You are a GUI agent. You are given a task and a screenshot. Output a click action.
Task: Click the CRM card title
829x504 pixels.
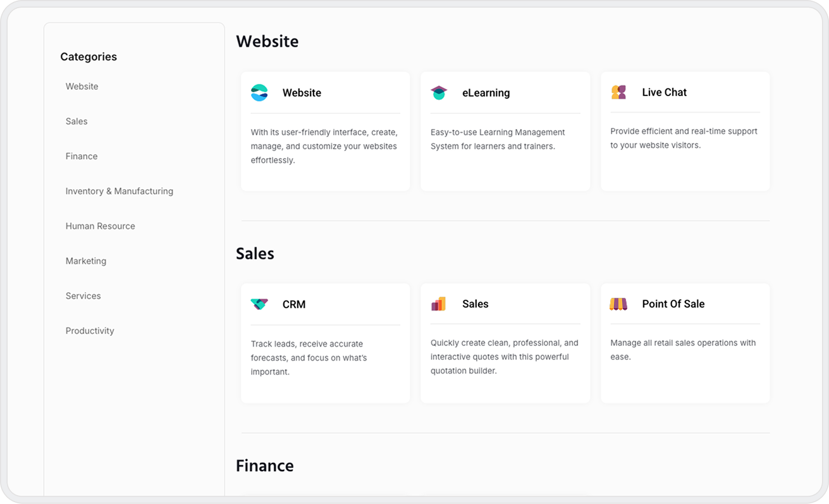point(294,305)
